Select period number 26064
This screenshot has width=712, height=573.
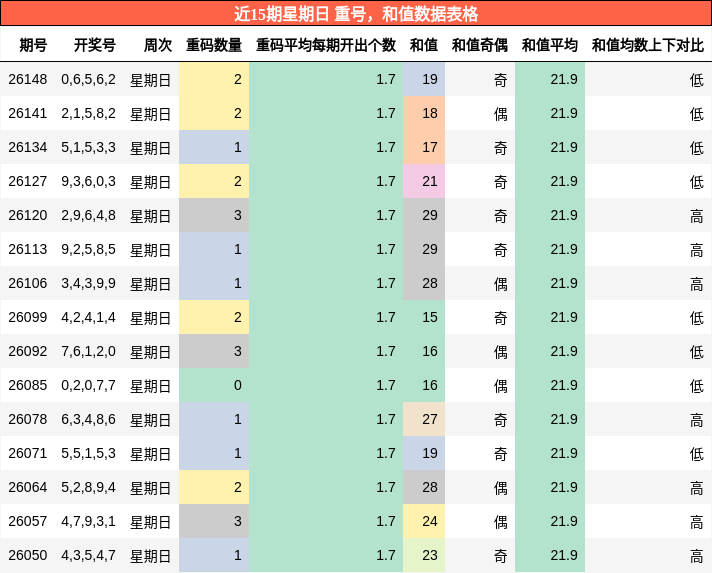[x=28, y=487]
